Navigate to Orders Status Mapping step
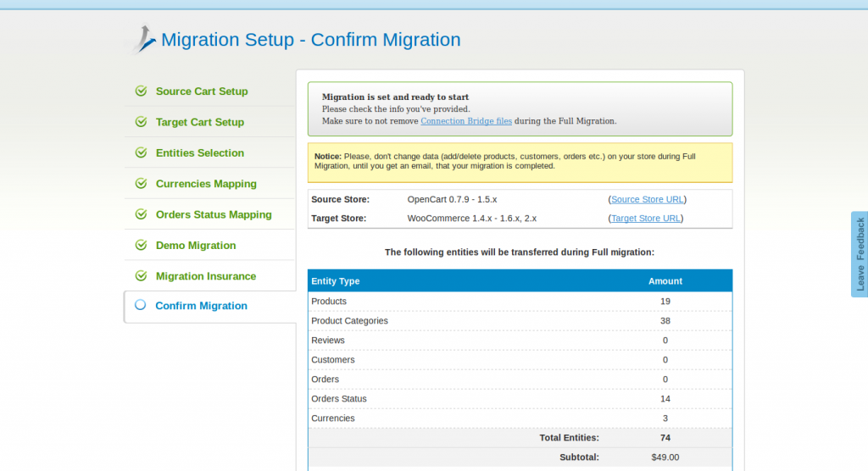Screen dimensions: 868x471 (x=214, y=214)
